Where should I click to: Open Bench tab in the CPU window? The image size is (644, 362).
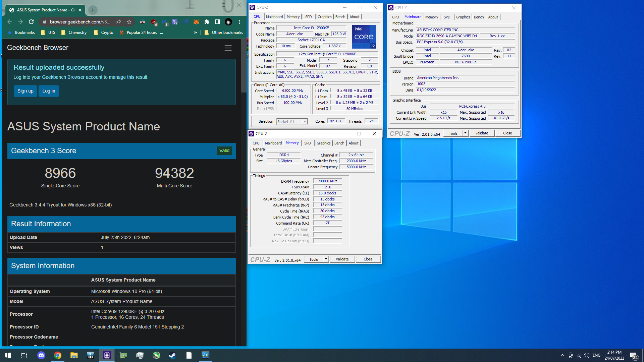click(340, 17)
